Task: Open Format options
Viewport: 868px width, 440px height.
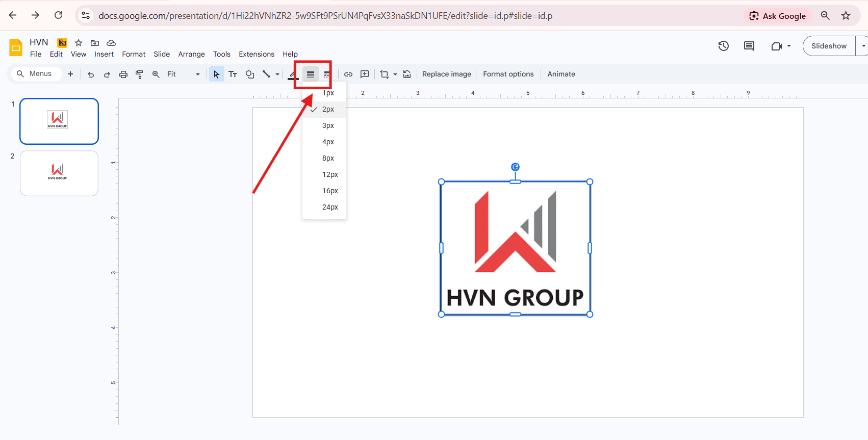Action: [508, 74]
